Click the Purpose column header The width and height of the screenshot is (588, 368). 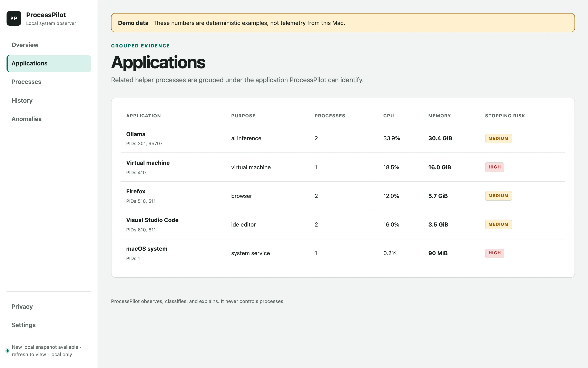coord(243,116)
